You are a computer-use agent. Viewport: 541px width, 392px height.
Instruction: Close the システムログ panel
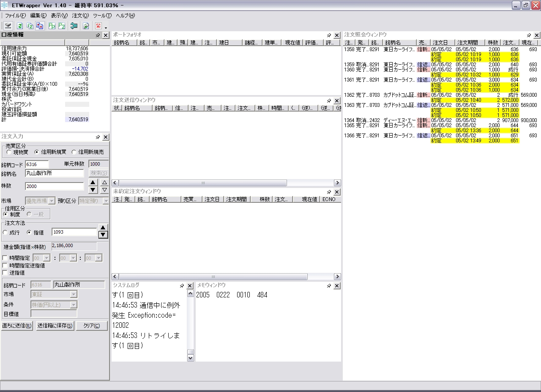pyautogui.click(x=190, y=286)
